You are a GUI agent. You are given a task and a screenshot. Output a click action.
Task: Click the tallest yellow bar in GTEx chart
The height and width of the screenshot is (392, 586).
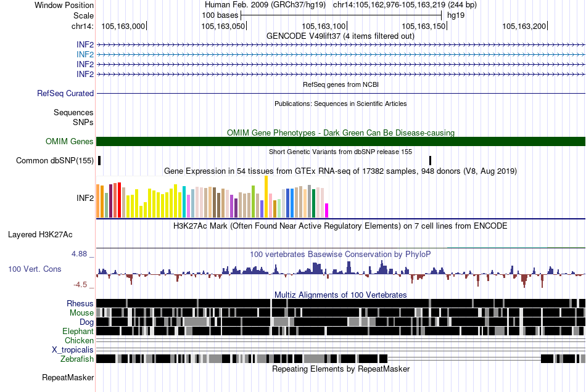click(266, 197)
